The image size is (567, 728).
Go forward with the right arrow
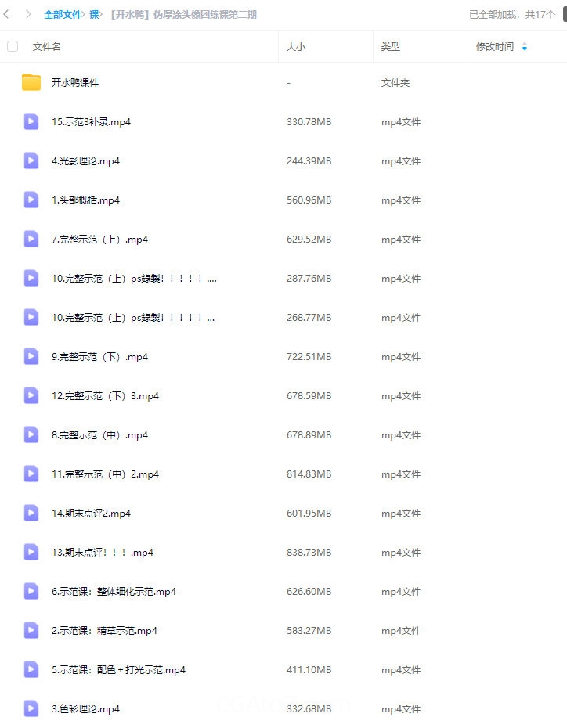coord(28,14)
